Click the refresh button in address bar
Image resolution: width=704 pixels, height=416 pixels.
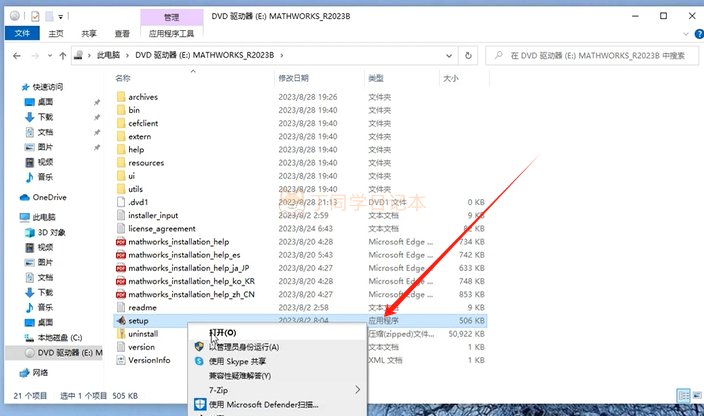point(468,56)
